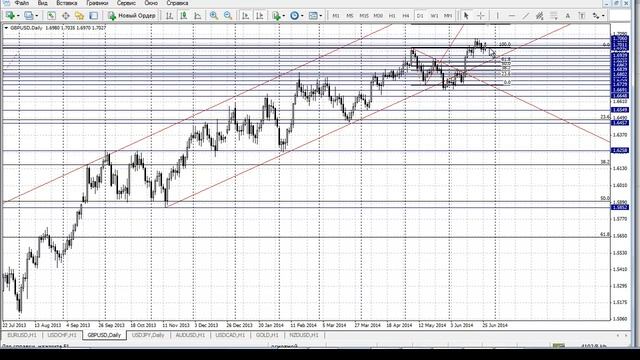Open the Файл menu
Viewport: 640px width, 360px height.
[x=21, y=3]
